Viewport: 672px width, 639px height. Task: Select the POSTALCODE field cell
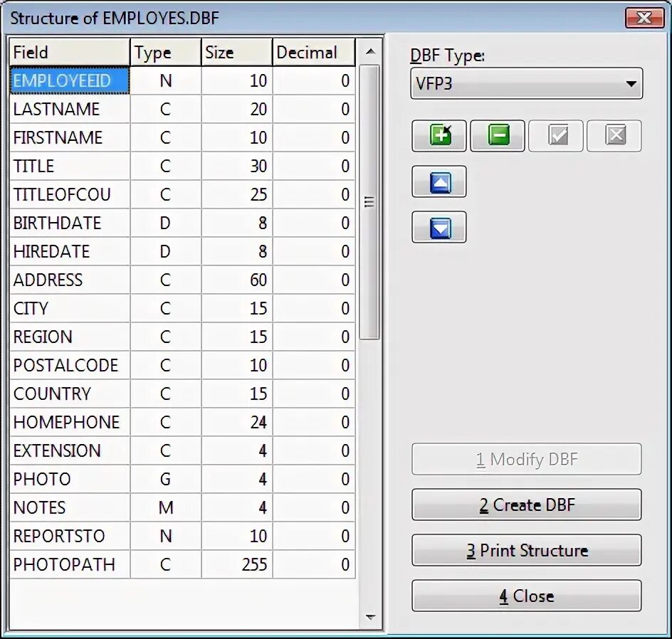(x=70, y=365)
